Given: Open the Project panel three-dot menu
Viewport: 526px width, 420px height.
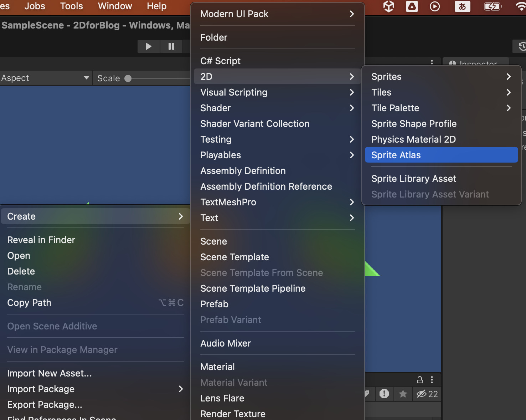Looking at the screenshot, I should 432,380.
